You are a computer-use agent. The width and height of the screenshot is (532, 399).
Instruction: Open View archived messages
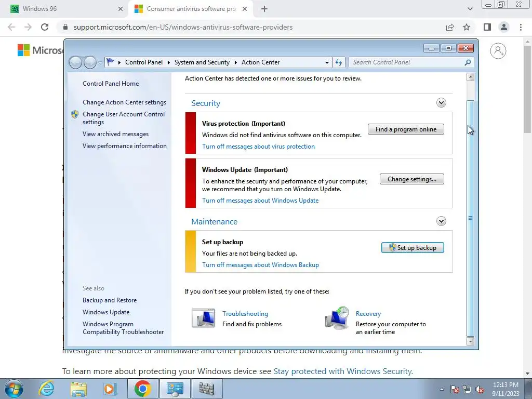pyautogui.click(x=116, y=134)
